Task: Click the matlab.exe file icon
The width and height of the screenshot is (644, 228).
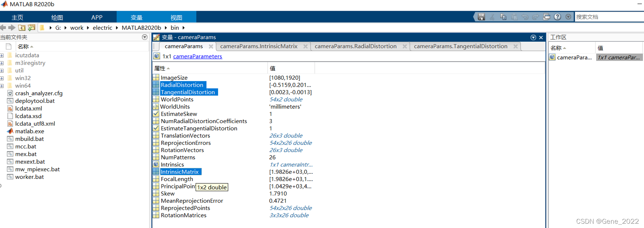Action: click(x=10, y=131)
